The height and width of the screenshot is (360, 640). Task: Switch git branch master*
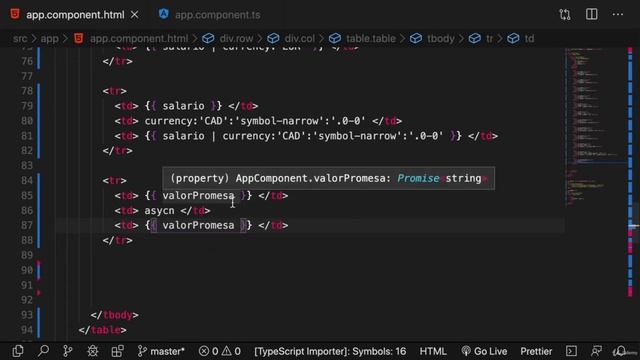tap(161, 351)
